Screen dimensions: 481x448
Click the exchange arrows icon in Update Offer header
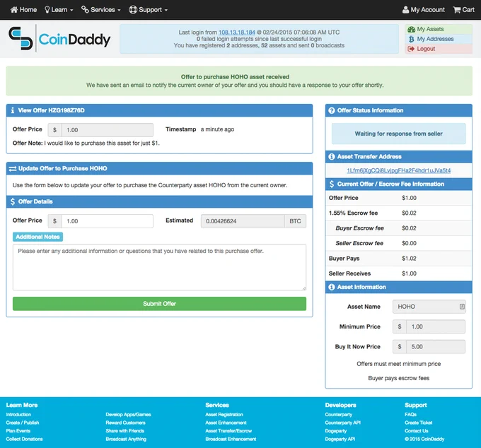click(13, 169)
